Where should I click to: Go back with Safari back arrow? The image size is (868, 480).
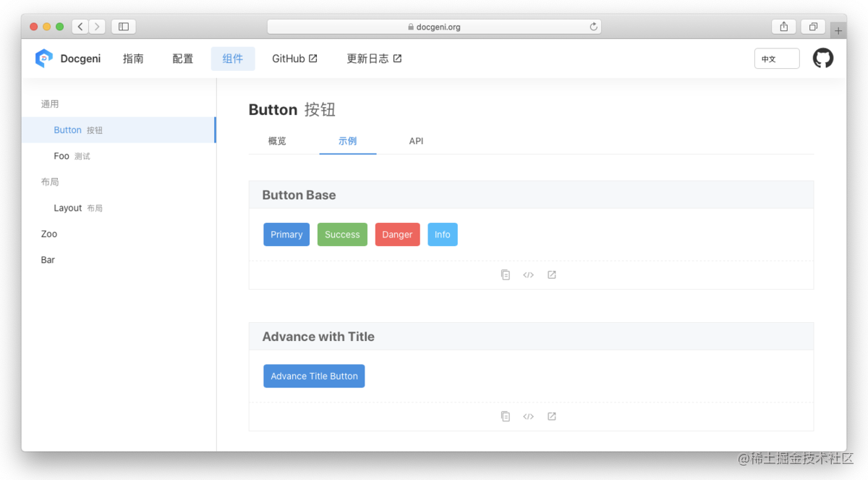tap(80, 27)
